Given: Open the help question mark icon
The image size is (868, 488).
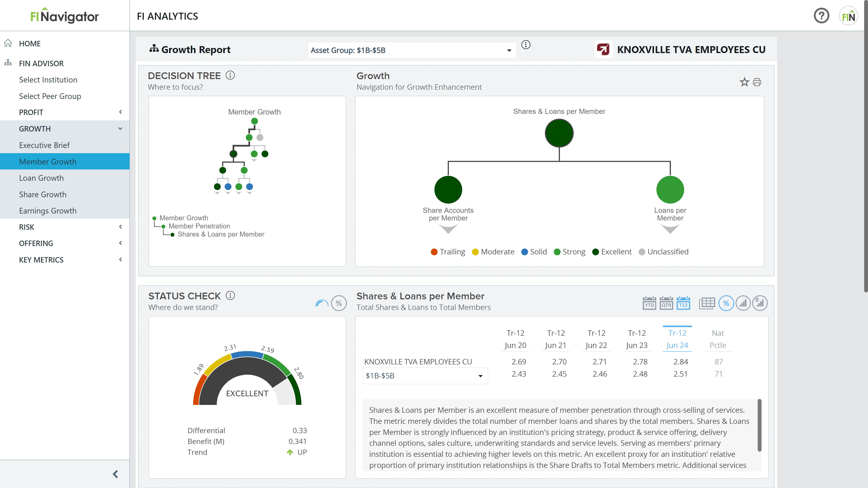Looking at the screenshot, I should [821, 16].
